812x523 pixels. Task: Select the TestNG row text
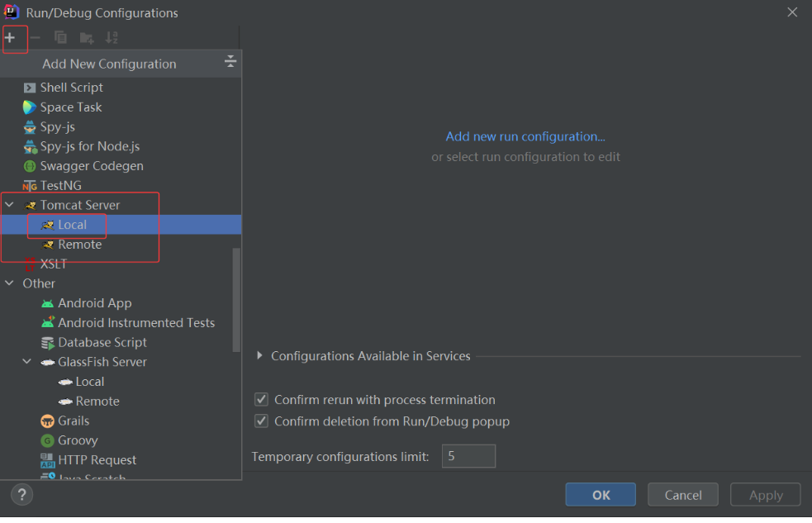coord(60,185)
